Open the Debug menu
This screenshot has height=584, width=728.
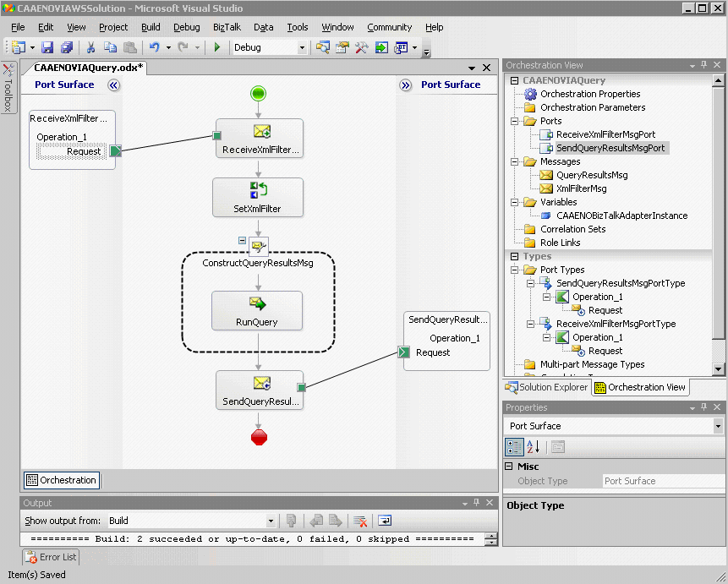(187, 27)
